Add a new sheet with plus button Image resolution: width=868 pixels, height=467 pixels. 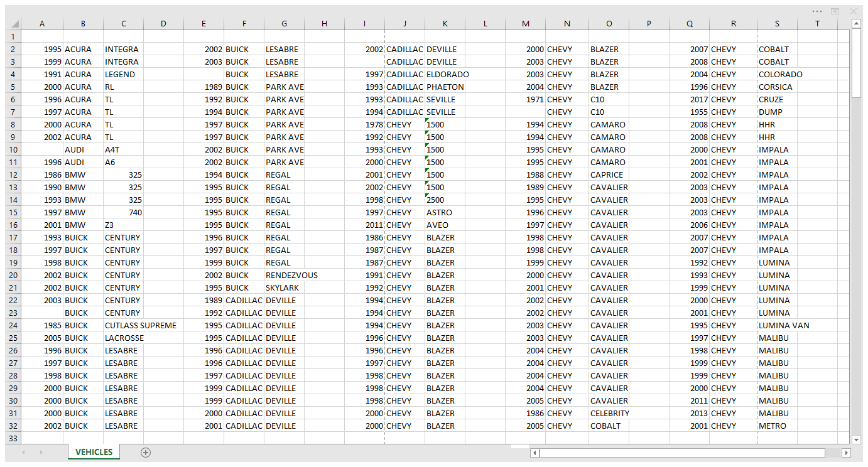(146, 452)
